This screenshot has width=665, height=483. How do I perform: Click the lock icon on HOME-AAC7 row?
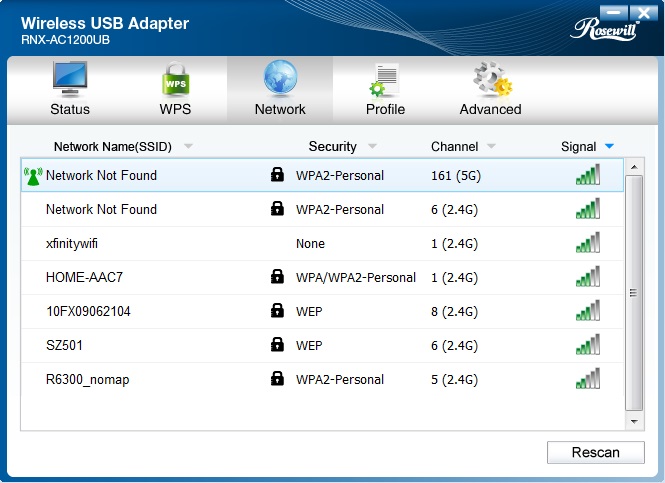click(277, 276)
